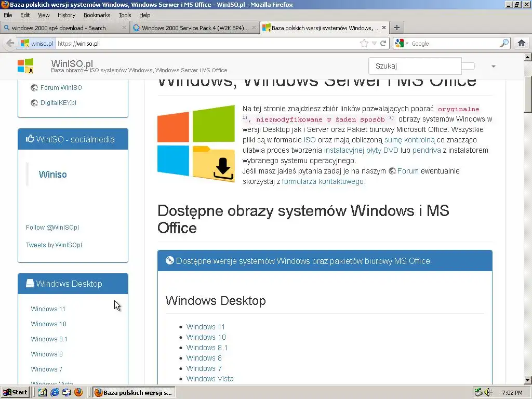
Task: Open the Google search engine selector
Action: 402,44
